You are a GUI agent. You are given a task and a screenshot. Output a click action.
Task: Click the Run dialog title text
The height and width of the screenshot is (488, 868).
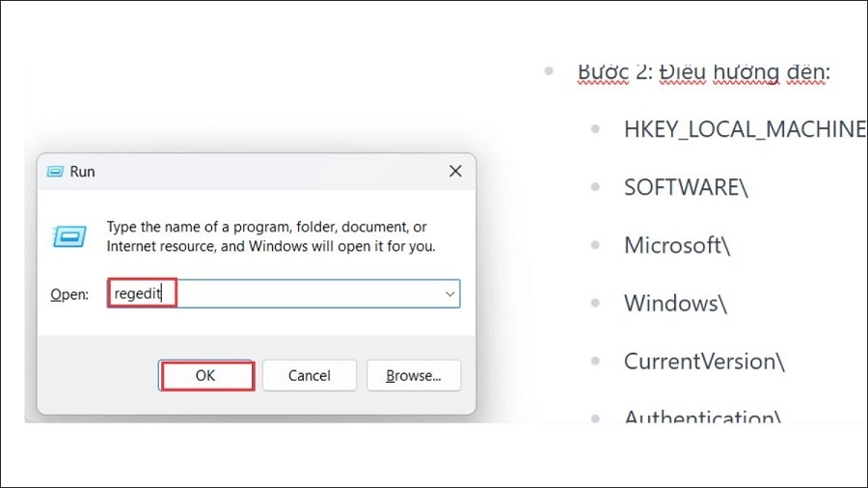pos(83,172)
